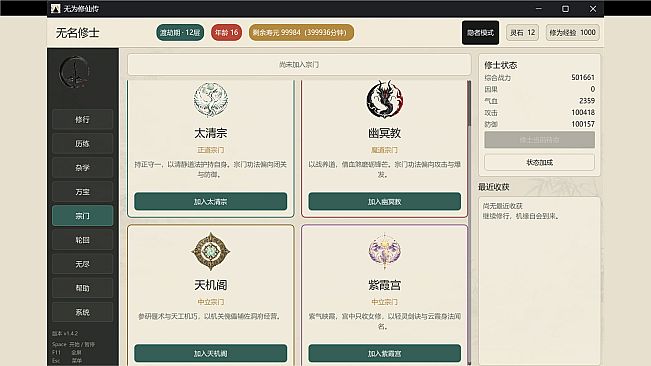Click the Zixia Palace (紫霞宫) purple emblem
The width and height of the screenshot is (651, 366).
coord(384,251)
